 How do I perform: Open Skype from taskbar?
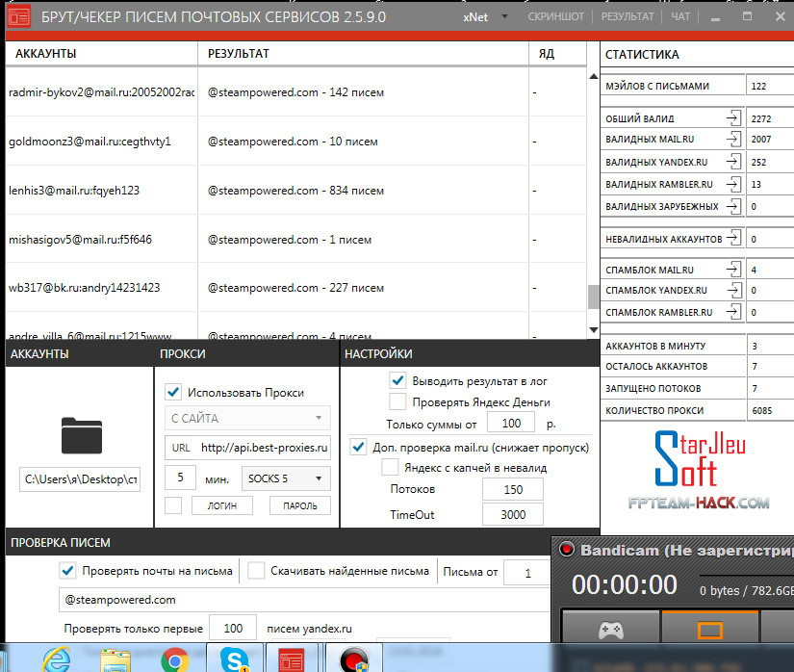pos(235,659)
